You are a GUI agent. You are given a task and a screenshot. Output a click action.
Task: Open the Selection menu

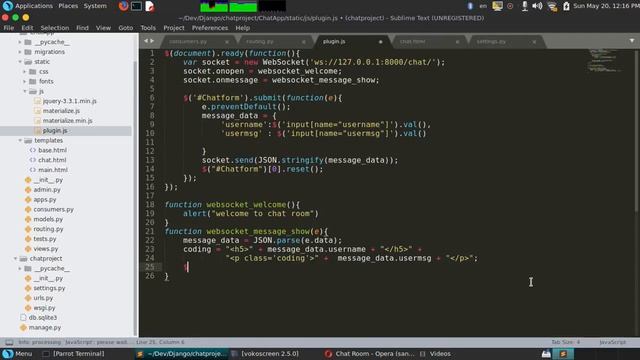point(55,28)
